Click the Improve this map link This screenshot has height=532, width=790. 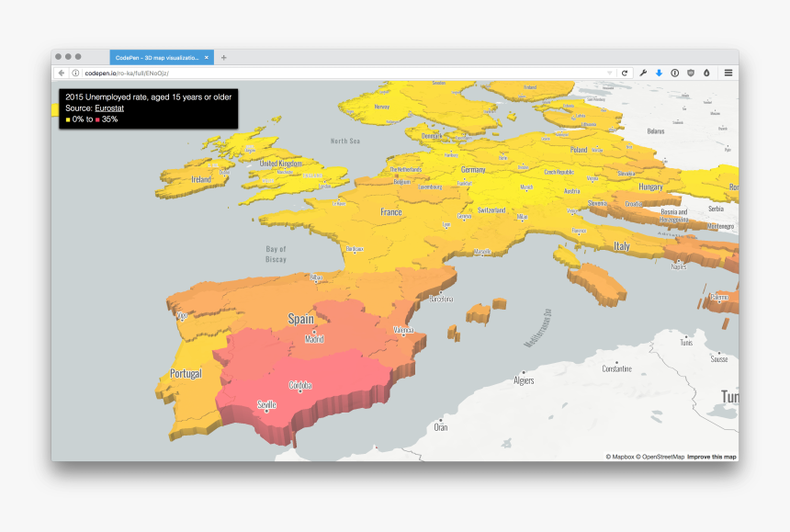(x=712, y=456)
